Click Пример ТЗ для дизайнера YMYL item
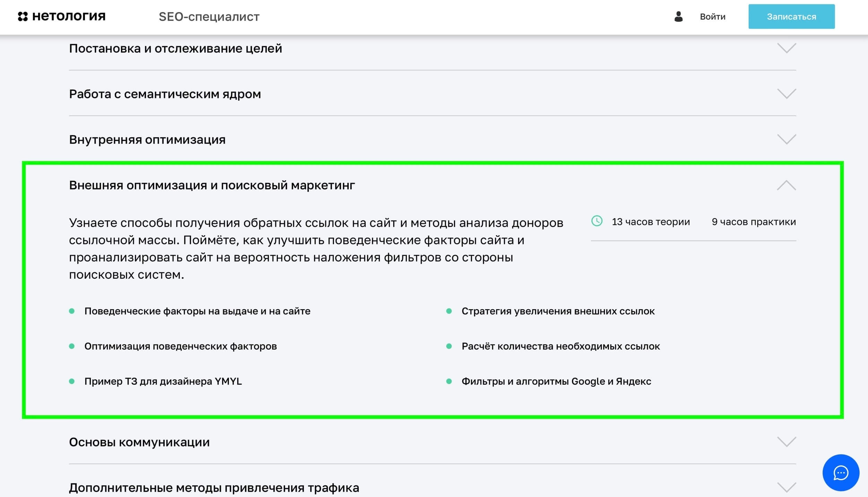This screenshot has width=868, height=497. pyautogui.click(x=163, y=381)
